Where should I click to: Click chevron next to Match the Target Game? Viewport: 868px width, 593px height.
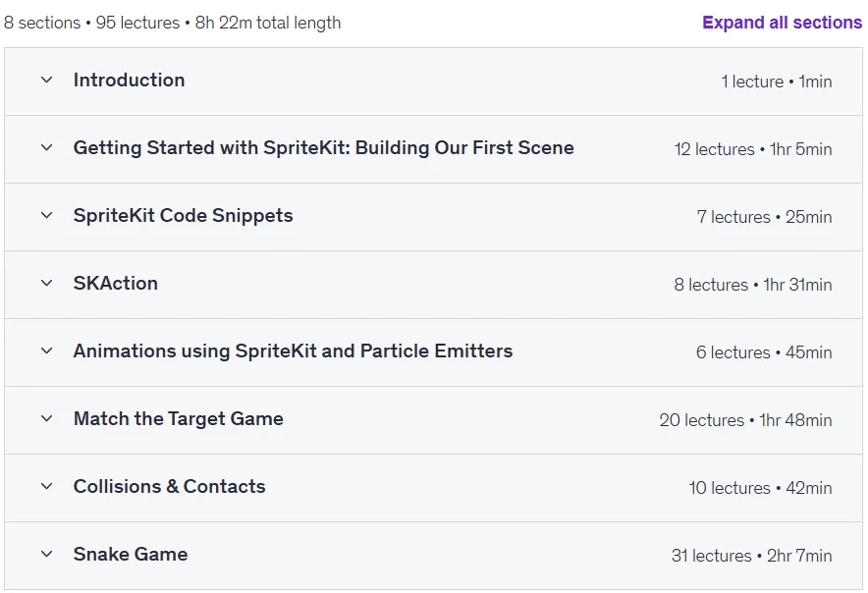coord(47,418)
